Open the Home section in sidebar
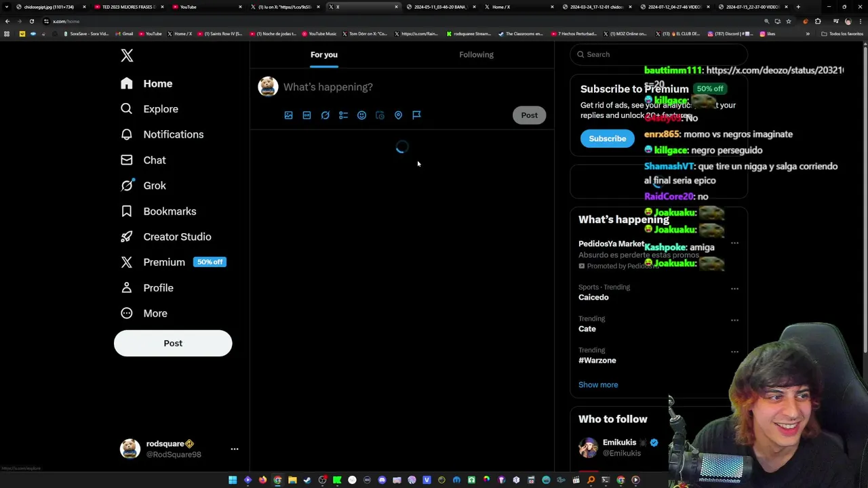Screen dimensions: 868x488 click(x=147, y=83)
